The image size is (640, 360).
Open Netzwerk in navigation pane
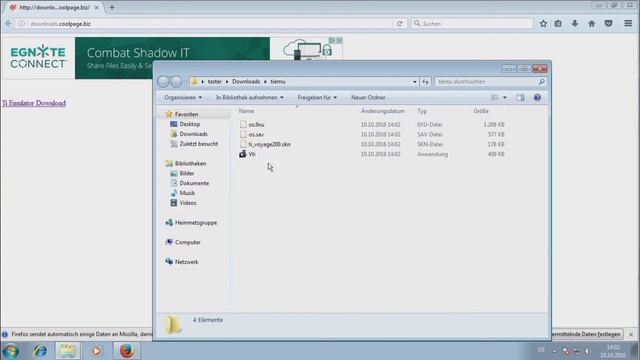point(186,262)
